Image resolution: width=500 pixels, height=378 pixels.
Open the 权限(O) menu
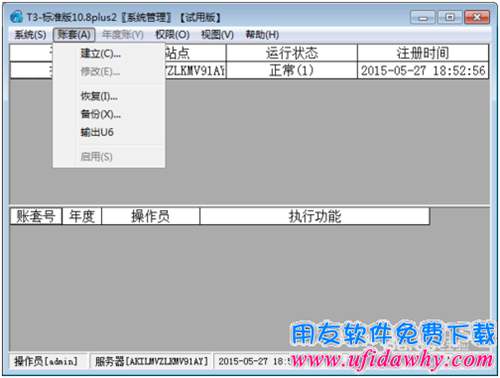click(x=172, y=34)
